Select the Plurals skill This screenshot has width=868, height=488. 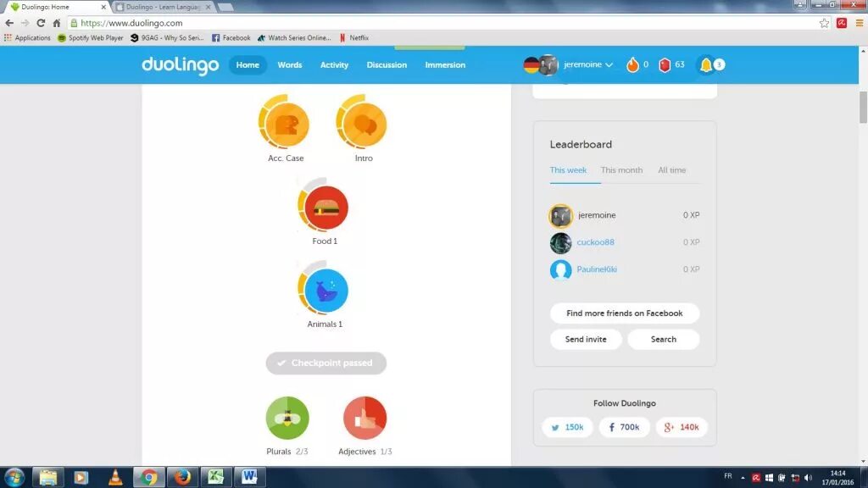[x=287, y=419]
